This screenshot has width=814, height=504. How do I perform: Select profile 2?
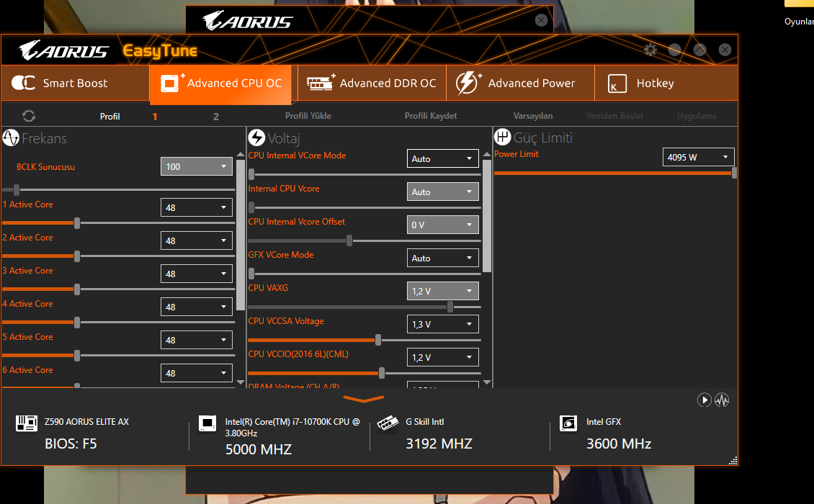[x=216, y=117]
